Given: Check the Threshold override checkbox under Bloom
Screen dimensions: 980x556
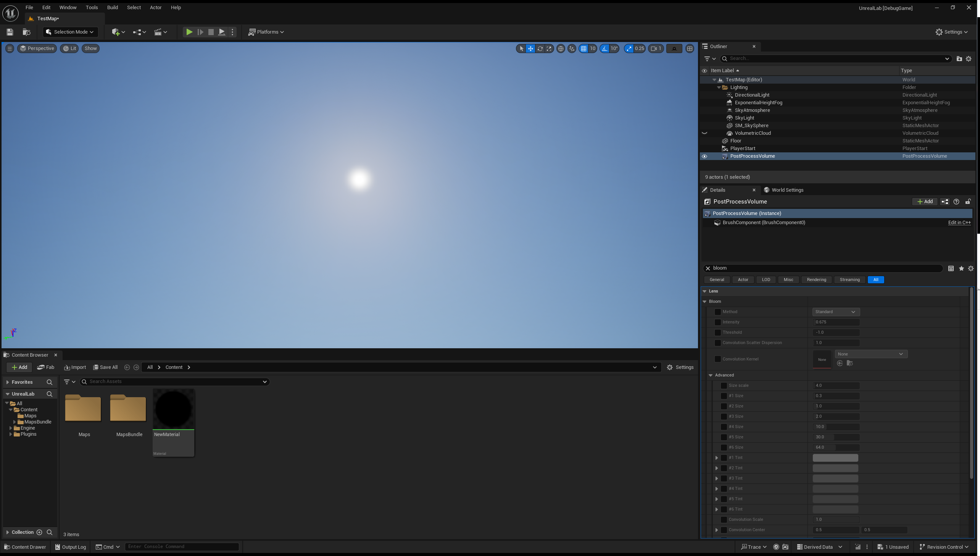Looking at the screenshot, I should click(718, 332).
